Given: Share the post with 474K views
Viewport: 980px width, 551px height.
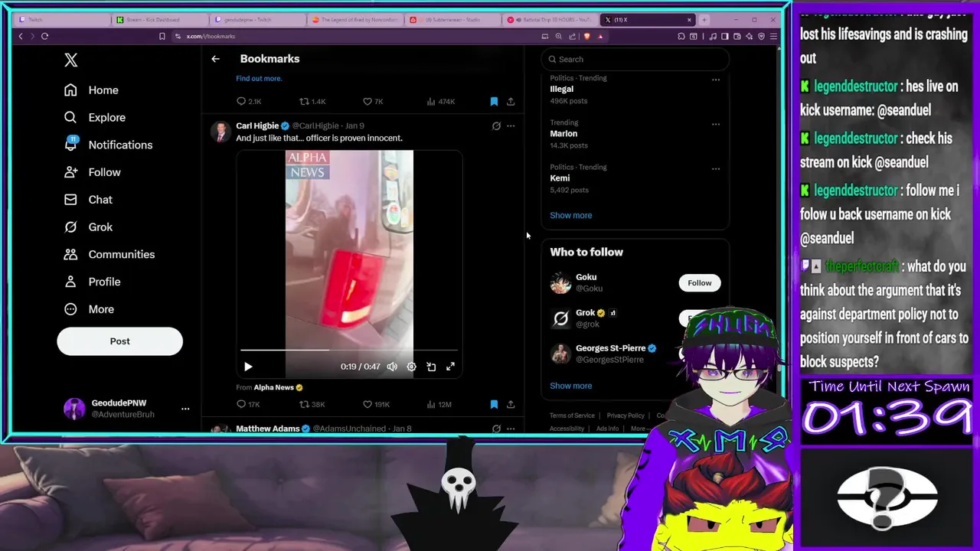Looking at the screenshot, I should (x=511, y=102).
